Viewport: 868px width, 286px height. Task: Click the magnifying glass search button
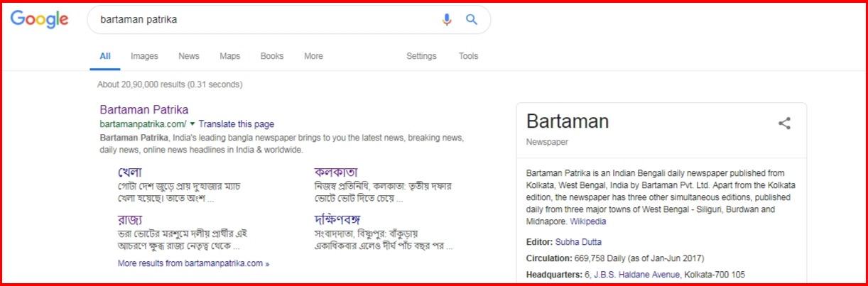point(472,20)
